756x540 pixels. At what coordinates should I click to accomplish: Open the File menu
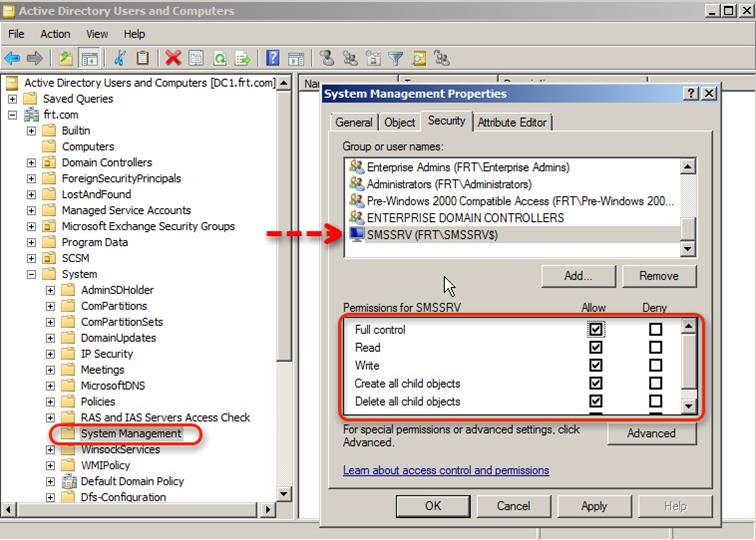click(x=16, y=34)
